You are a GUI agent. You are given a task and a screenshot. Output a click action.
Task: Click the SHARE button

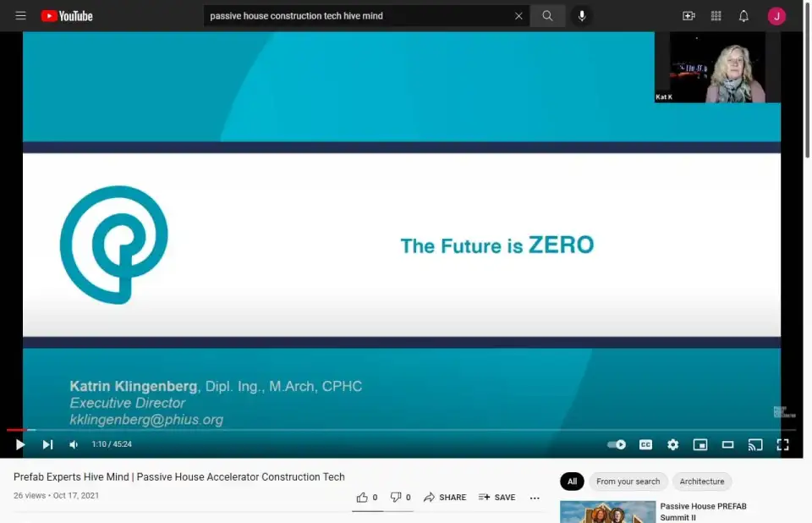click(445, 498)
